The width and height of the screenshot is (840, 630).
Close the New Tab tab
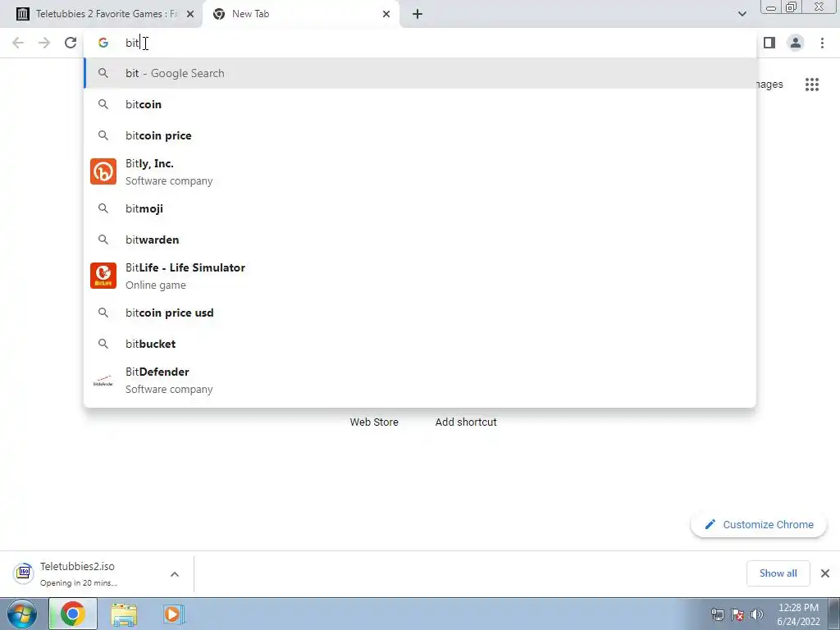386,14
